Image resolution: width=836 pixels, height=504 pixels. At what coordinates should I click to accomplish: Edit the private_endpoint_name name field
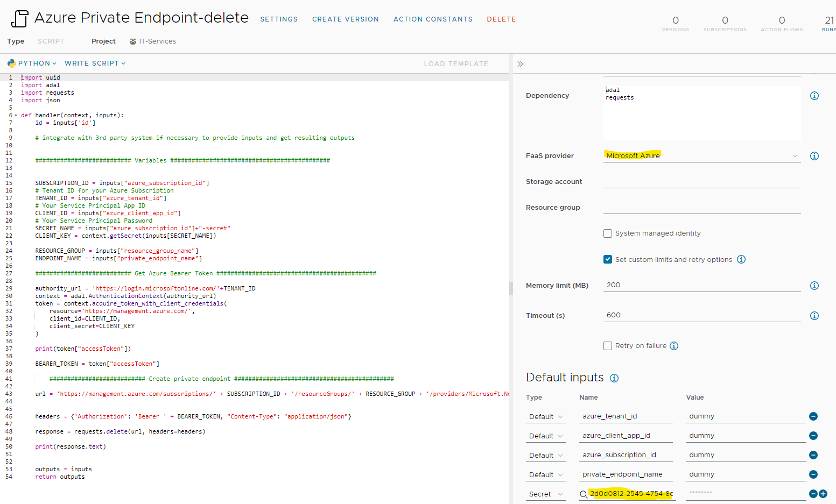tap(626, 474)
